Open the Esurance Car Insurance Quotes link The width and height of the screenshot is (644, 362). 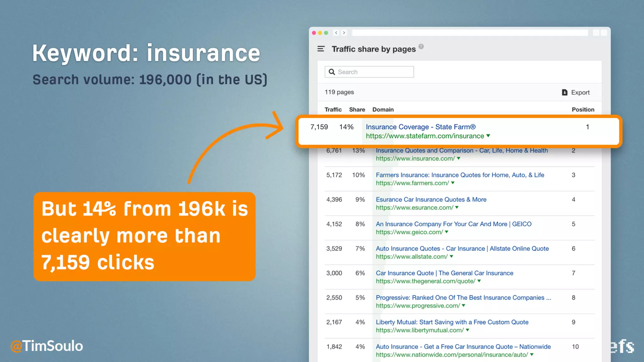click(x=431, y=200)
